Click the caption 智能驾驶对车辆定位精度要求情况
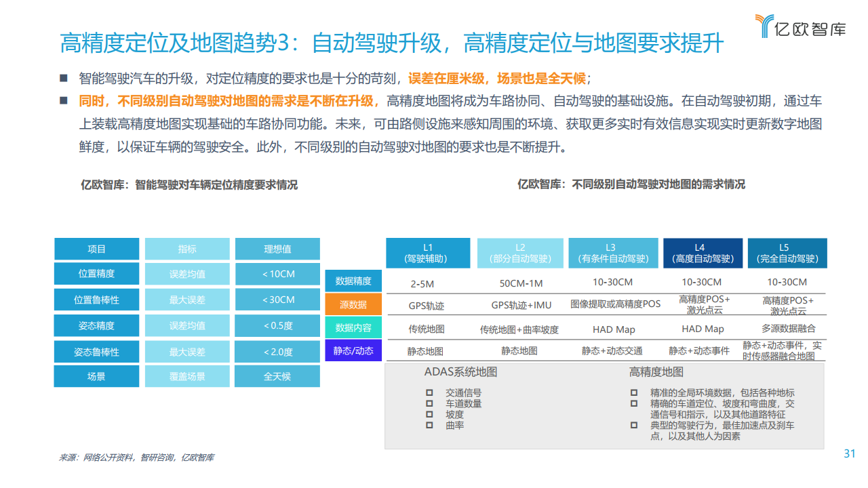The height and width of the screenshot is (488, 868). (189, 184)
